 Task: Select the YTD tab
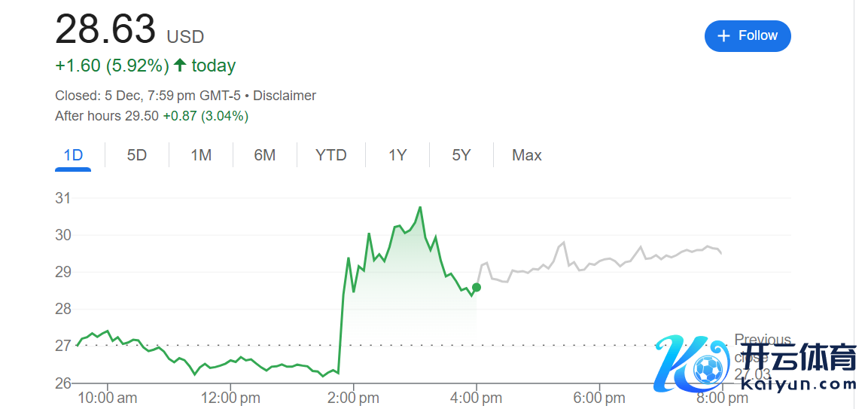[x=331, y=155]
